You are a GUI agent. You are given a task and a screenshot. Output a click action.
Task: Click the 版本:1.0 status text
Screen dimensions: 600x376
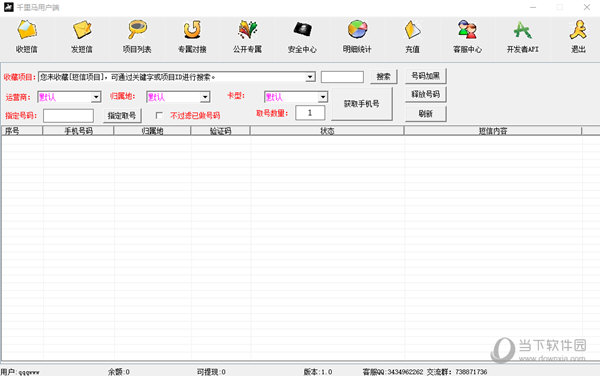318,372
